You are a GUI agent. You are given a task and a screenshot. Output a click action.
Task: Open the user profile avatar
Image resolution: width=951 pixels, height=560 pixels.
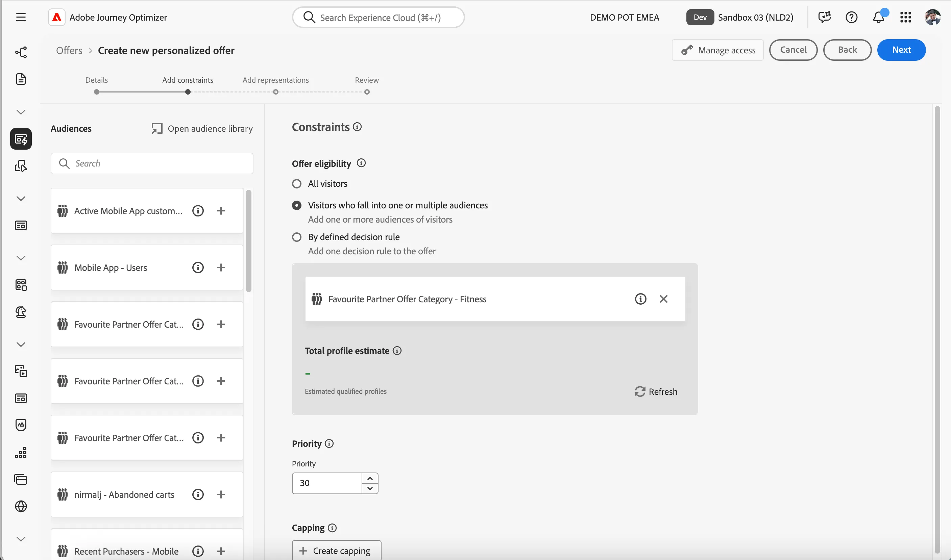[x=932, y=17]
